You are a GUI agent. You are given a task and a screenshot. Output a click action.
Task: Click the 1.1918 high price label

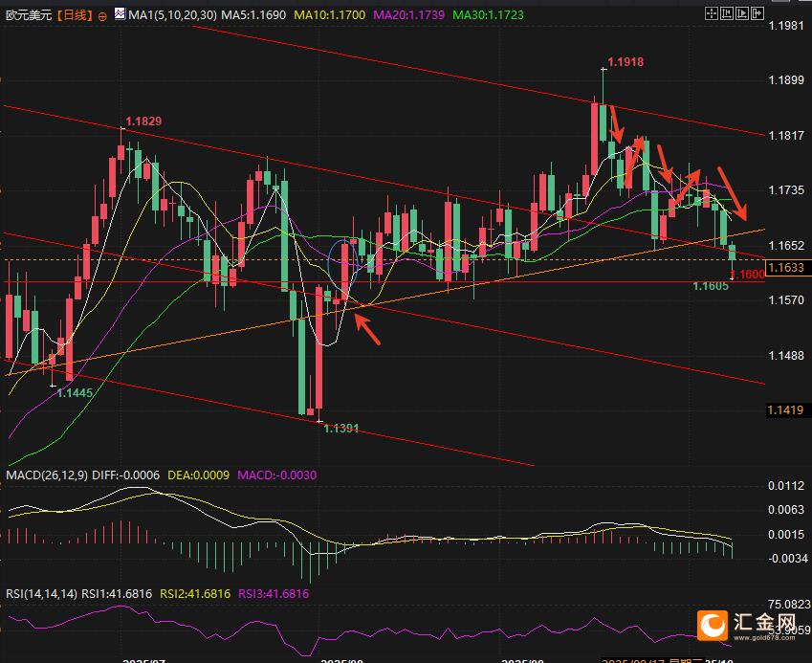[625, 62]
